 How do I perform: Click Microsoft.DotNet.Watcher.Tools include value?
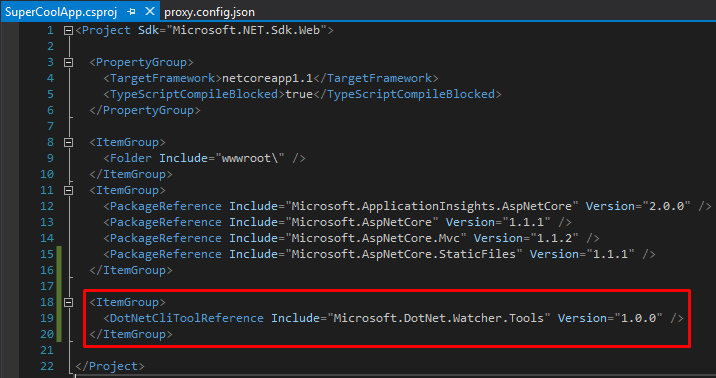(x=439, y=318)
